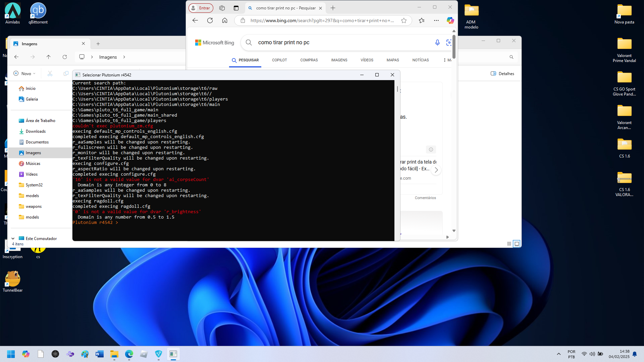
Task: Select Bing PESQUISAR tab
Action: point(245,60)
